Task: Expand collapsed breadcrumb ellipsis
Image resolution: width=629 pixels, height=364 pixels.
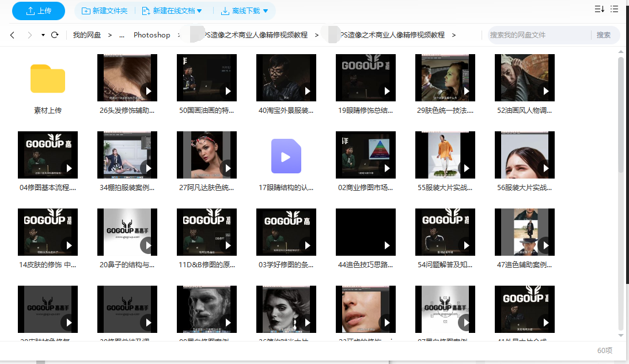Action: [x=122, y=35]
